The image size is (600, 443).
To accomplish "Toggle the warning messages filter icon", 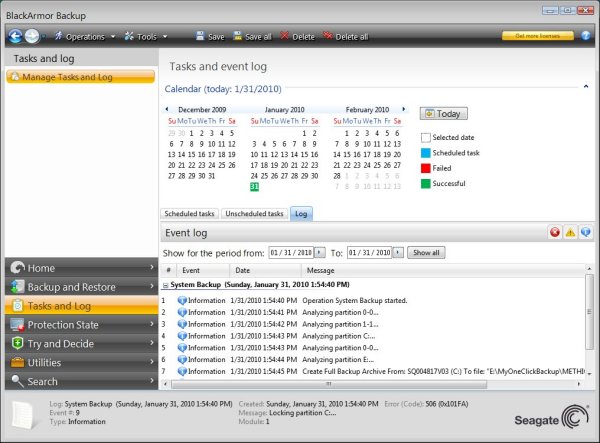I will pyautogui.click(x=570, y=232).
